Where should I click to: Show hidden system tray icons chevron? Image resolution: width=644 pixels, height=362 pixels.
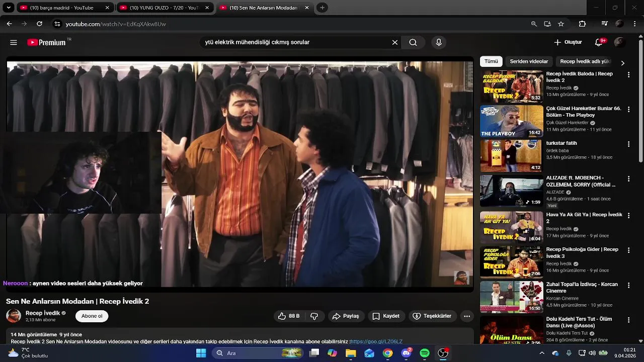pos(542,353)
